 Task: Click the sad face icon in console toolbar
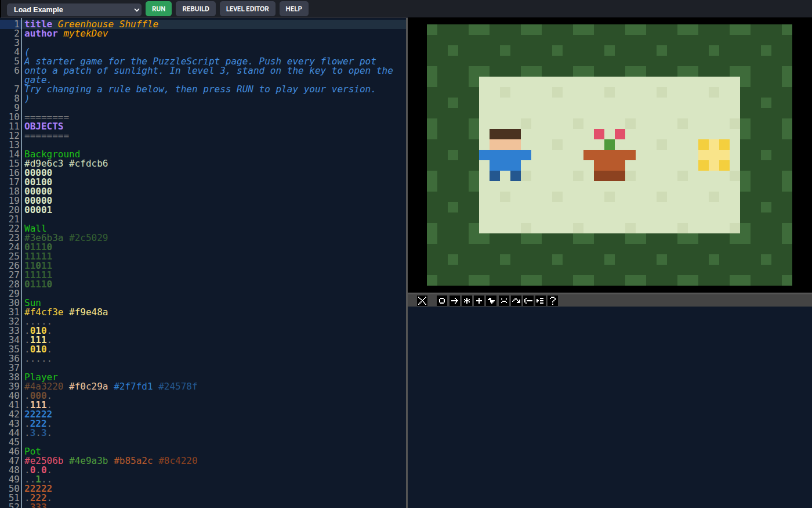tap(503, 301)
